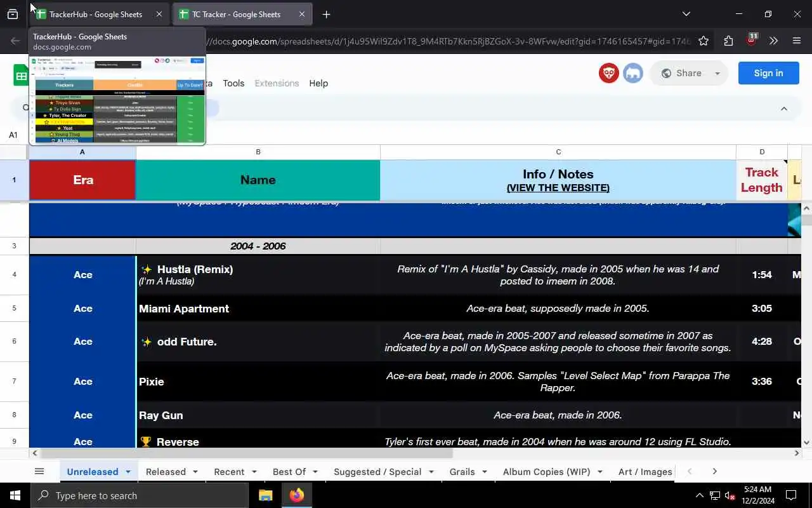Viewport: 812px width, 508px height.
Task: Click the muted volume tray icon
Action: (x=730, y=495)
